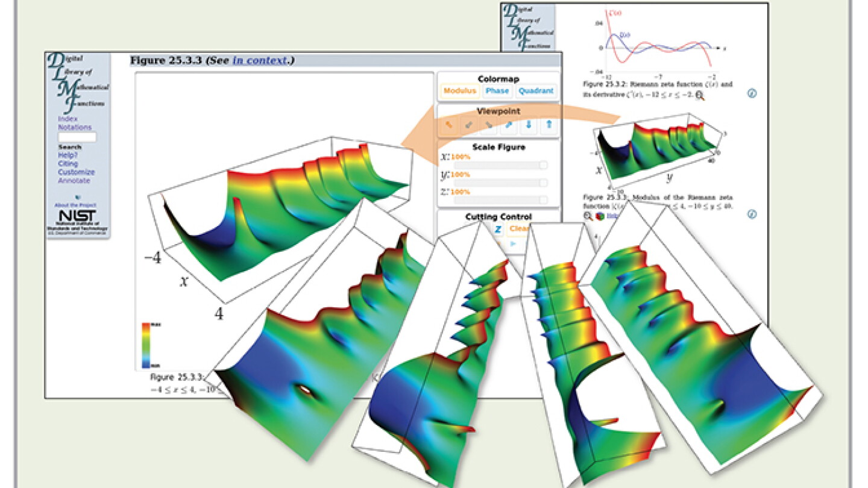The height and width of the screenshot is (488, 868).
Task: Click the Z cutting-plane button
Action: [x=498, y=229]
